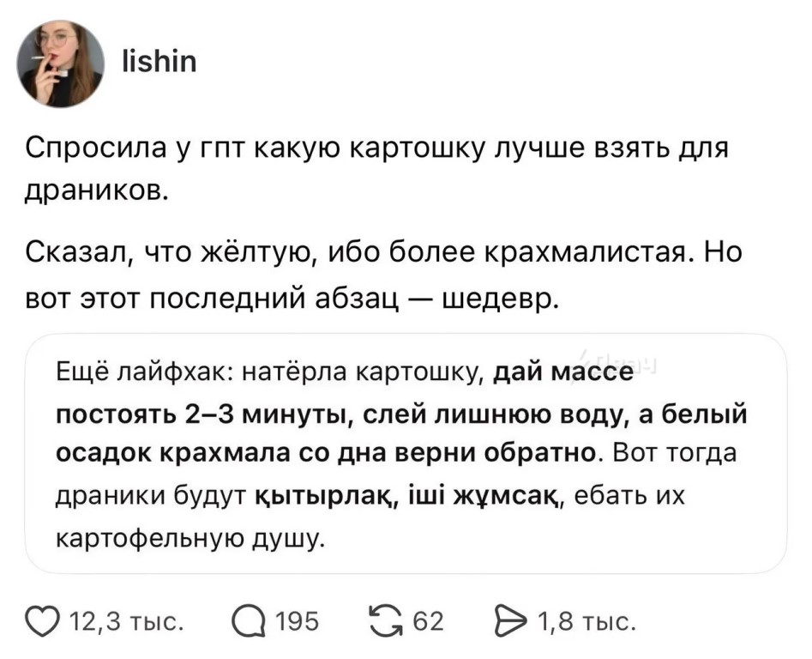
Task: Like the post with the heart icon
Action: 42,621
